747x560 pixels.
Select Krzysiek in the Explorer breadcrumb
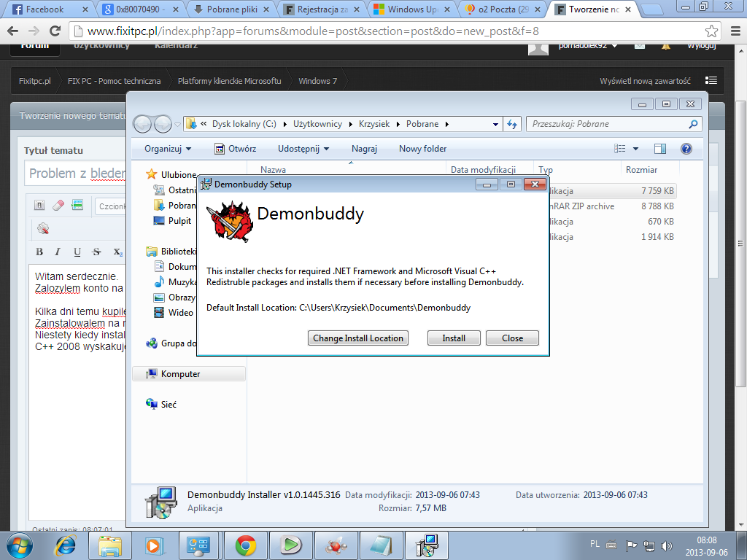[374, 124]
